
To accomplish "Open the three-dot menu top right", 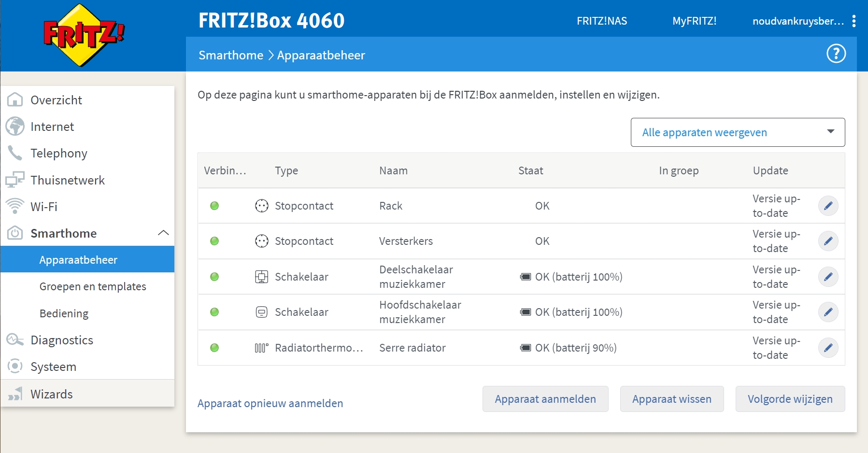I will pyautogui.click(x=854, y=21).
